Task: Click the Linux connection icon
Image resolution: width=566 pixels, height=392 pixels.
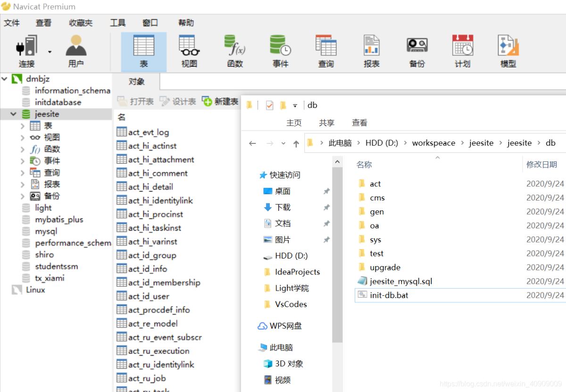Action: 17,290
